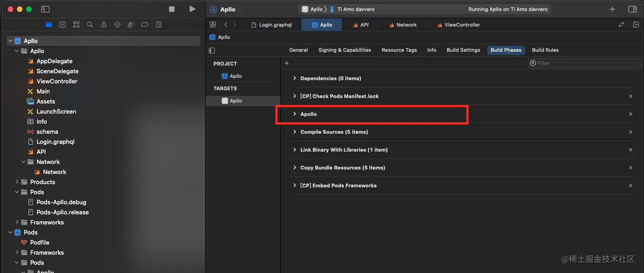Delete the Apollo build phase
The width and height of the screenshot is (644, 273).
tap(631, 114)
